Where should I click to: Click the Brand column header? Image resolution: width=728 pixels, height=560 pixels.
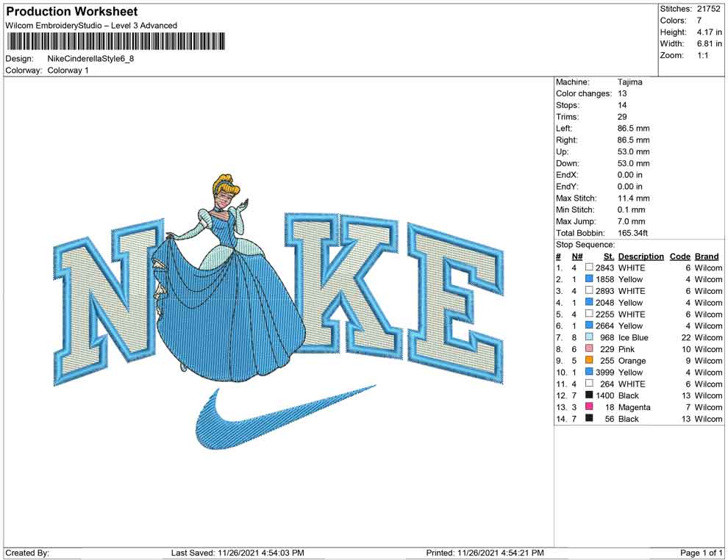click(x=707, y=256)
